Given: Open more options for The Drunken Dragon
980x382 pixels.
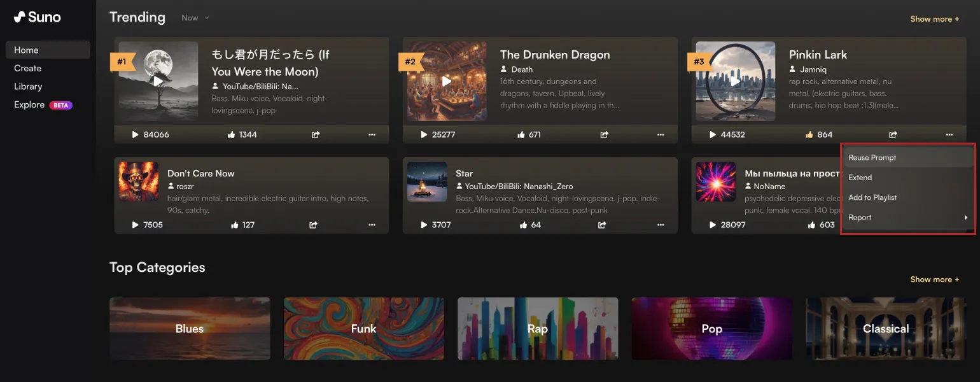Looking at the screenshot, I should 661,135.
